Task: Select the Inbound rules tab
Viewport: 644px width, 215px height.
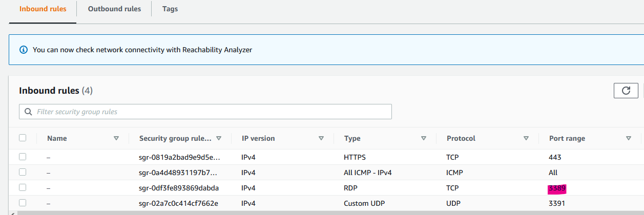Action: pyautogui.click(x=43, y=9)
